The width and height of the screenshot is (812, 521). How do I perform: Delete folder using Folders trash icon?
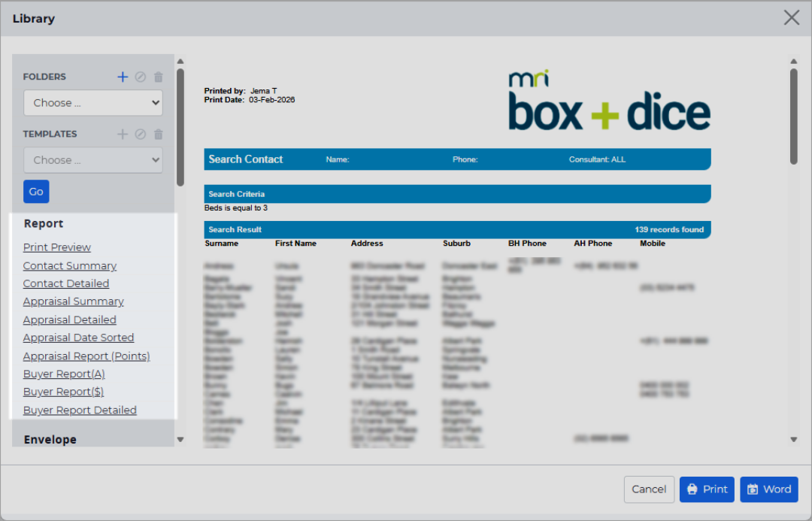[x=159, y=77]
